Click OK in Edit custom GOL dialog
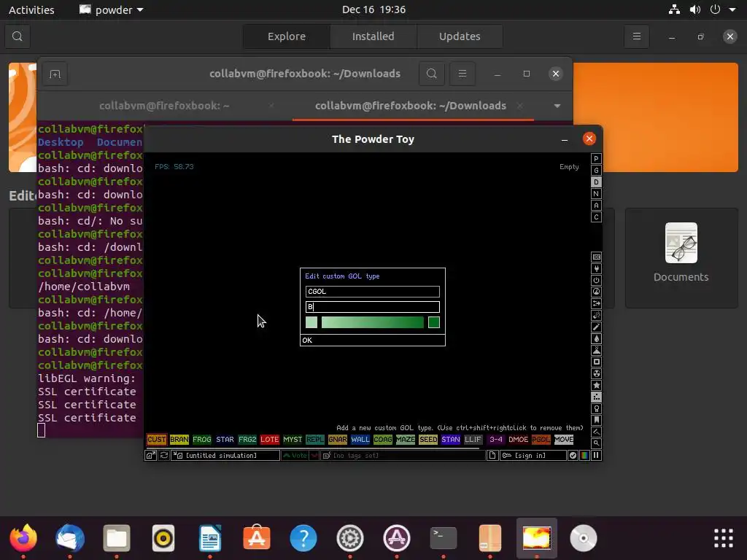Screen dimensions: 747x560 tap(373, 340)
